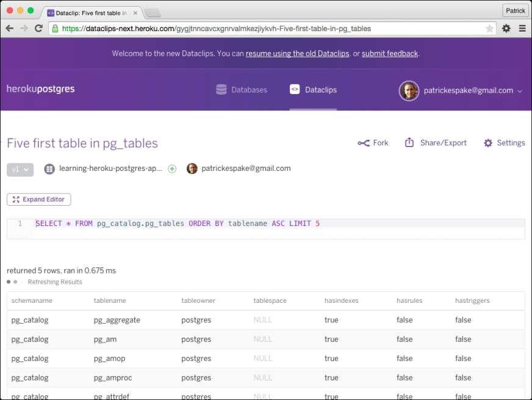The image size is (532, 400).
Task: Click the green SSL padlock icon
Action: (55, 29)
